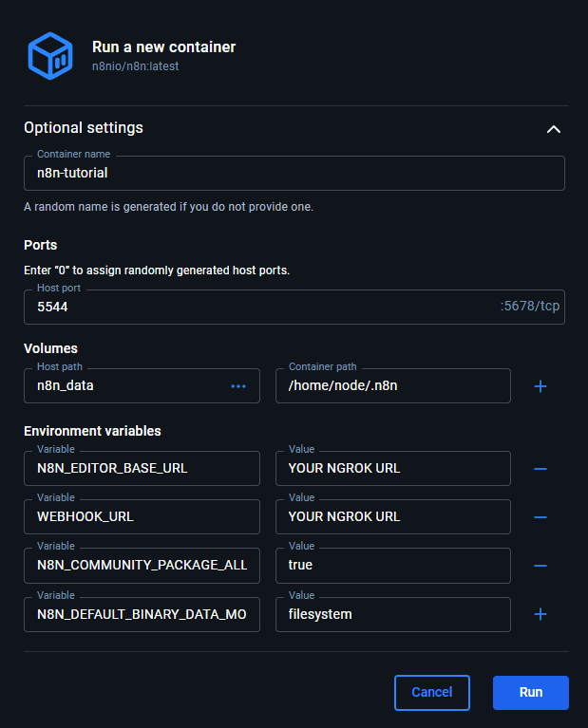This screenshot has width=588, height=728.
Task: Run the new container
Action: [531, 692]
